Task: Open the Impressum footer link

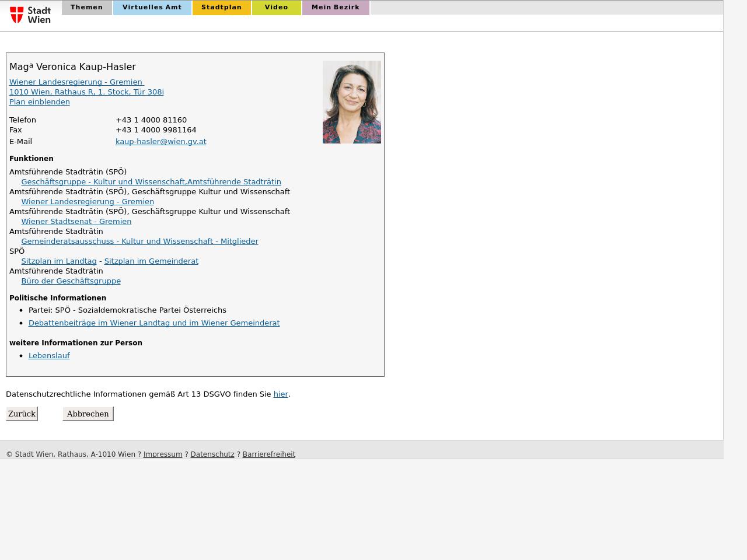Action: 162,454
